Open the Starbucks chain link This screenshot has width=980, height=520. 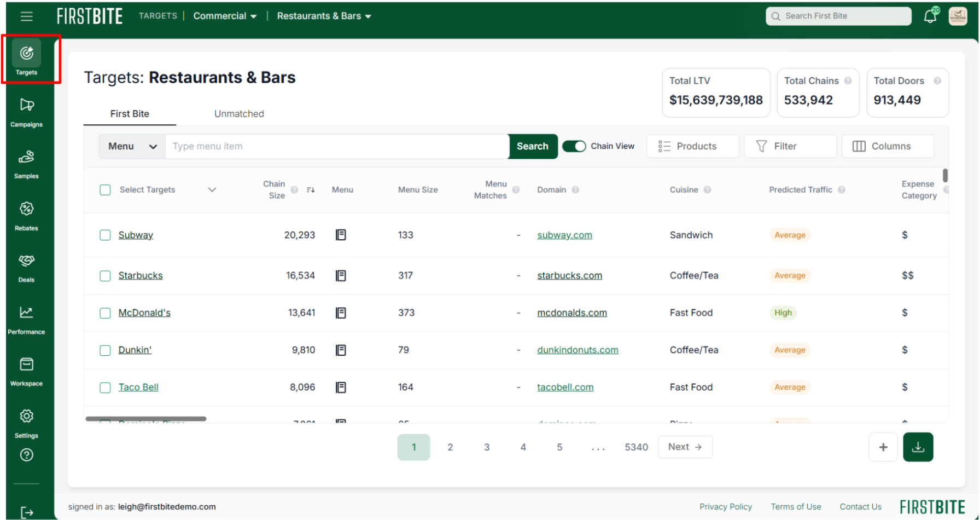pyautogui.click(x=141, y=275)
